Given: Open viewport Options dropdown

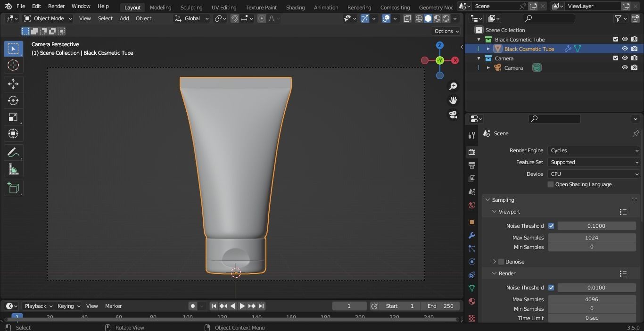Looking at the screenshot, I should [446, 31].
